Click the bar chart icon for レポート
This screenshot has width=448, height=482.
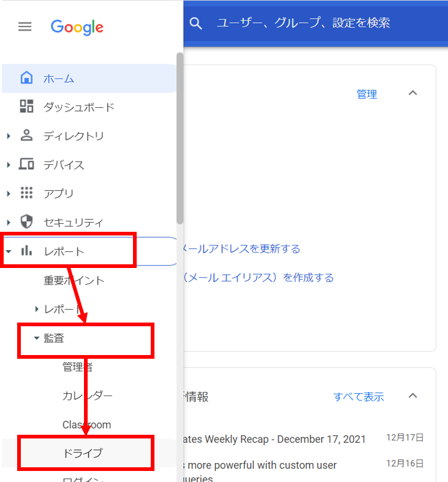(x=26, y=250)
